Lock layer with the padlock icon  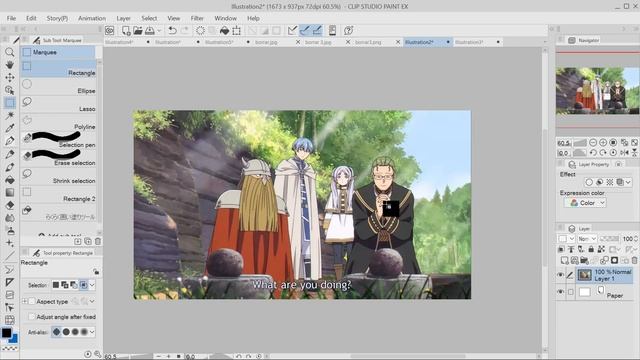click(591, 249)
